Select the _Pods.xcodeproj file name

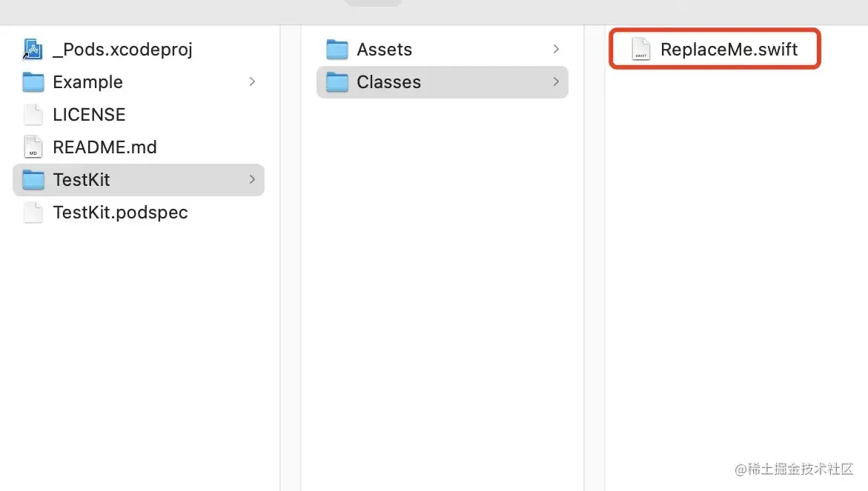coord(123,50)
